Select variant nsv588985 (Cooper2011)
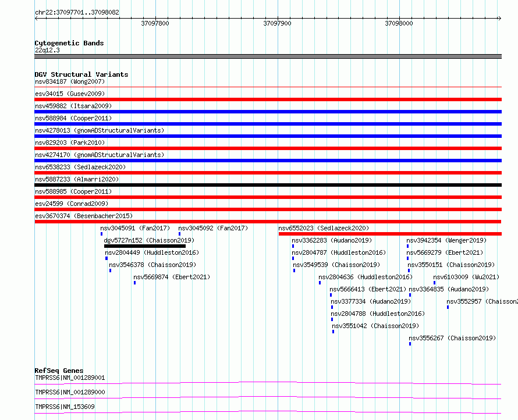This screenshot has width=518, height=420. coord(73,191)
